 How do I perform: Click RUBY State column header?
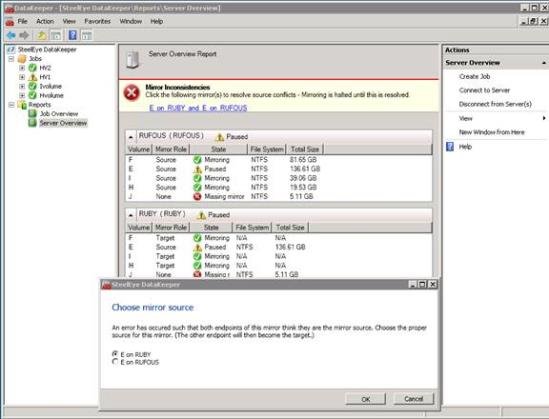point(211,228)
